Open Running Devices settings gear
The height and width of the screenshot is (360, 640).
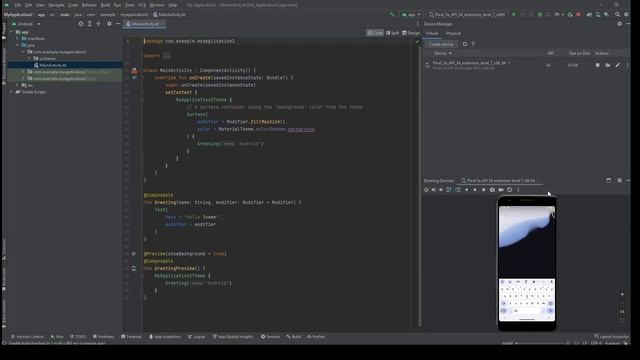coord(620,180)
